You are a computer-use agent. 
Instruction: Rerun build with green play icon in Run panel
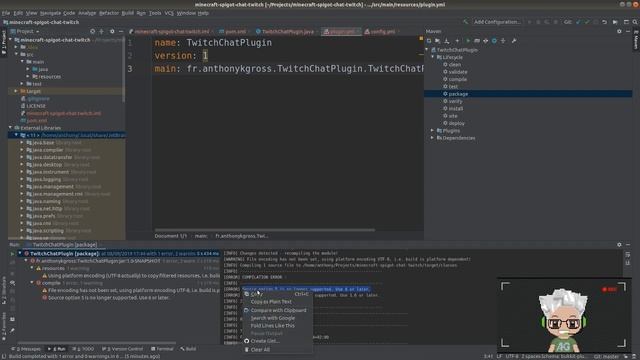(12, 254)
